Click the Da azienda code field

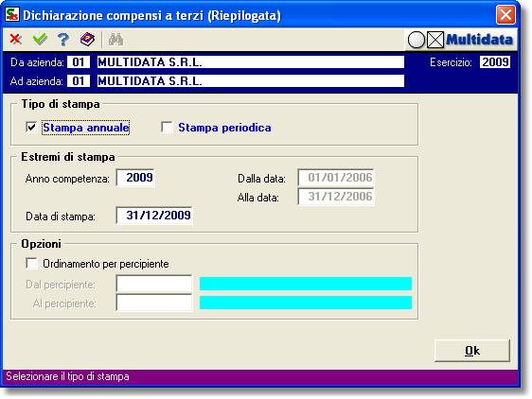click(x=79, y=62)
